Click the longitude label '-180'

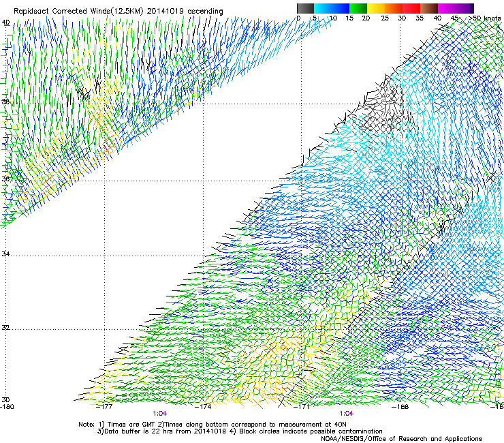7,406
